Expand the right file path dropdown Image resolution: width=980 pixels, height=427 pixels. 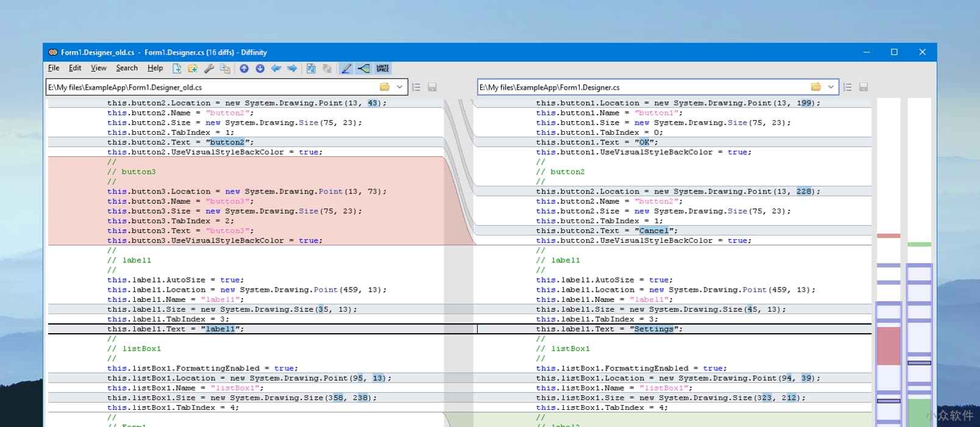coord(831,87)
